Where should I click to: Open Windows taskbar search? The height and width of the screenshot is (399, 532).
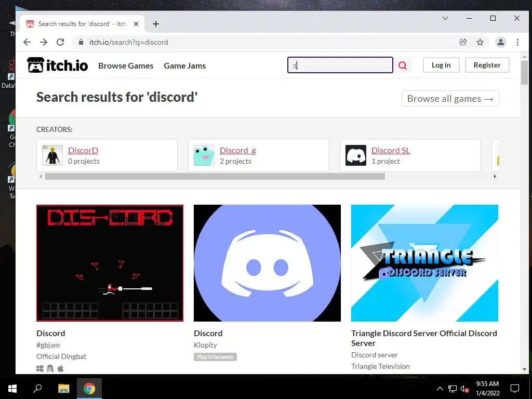(x=37, y=388)
